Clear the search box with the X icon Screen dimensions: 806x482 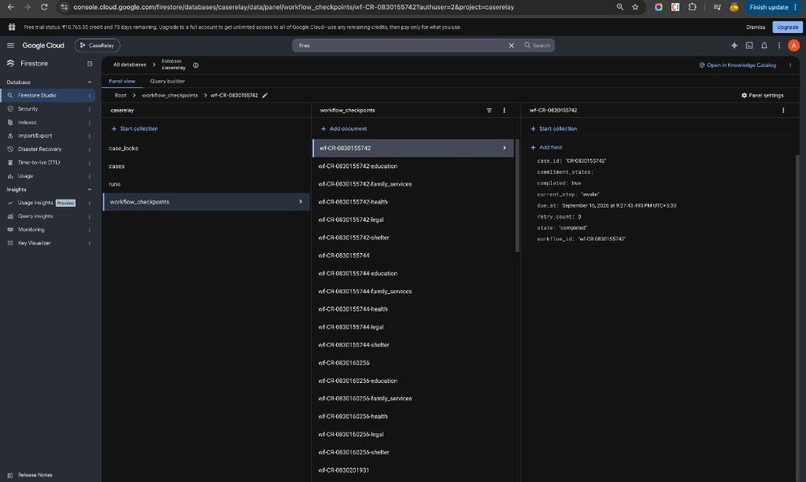511,45
